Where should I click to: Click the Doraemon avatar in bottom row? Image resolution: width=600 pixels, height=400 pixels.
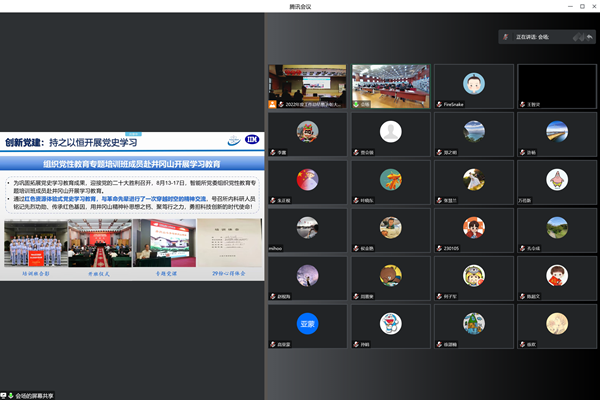coord(390,323)
